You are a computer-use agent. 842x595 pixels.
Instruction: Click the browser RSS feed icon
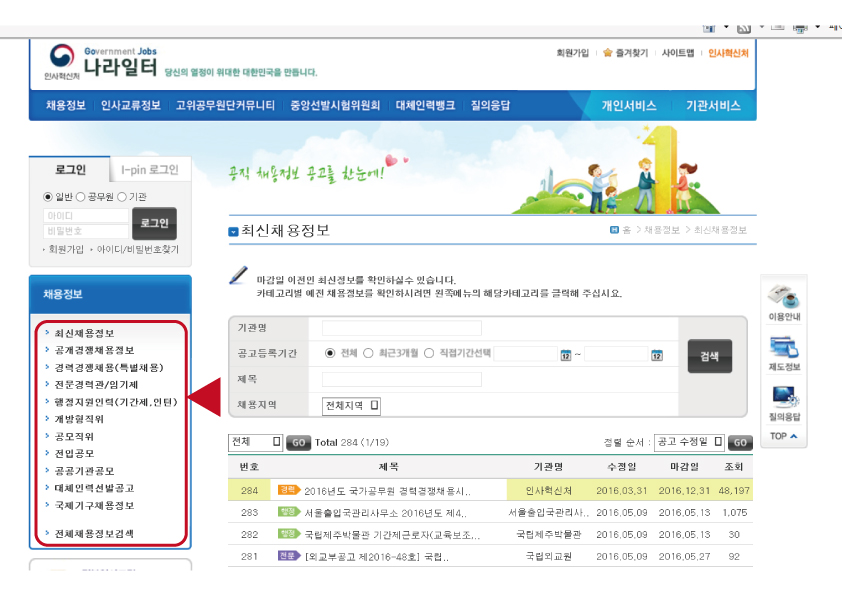click(x=744, y=28)
